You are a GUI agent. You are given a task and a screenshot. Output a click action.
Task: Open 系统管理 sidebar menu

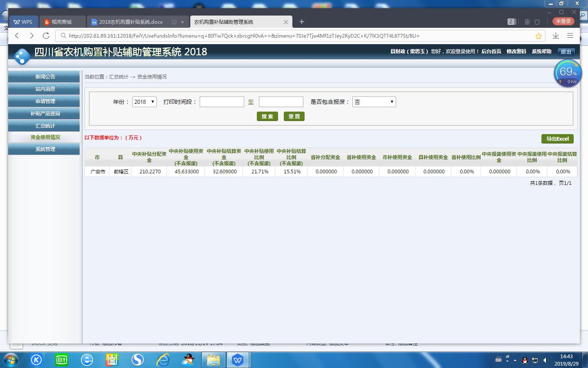44,149
